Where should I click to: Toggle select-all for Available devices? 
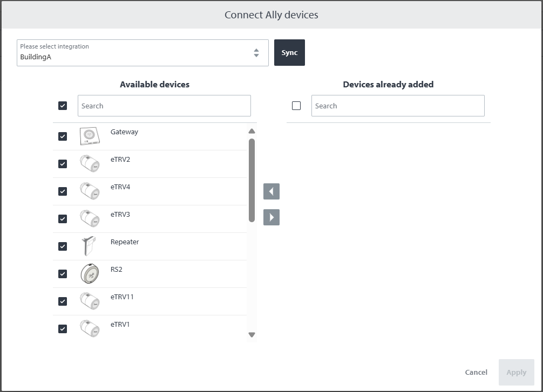tap(63, 106)
